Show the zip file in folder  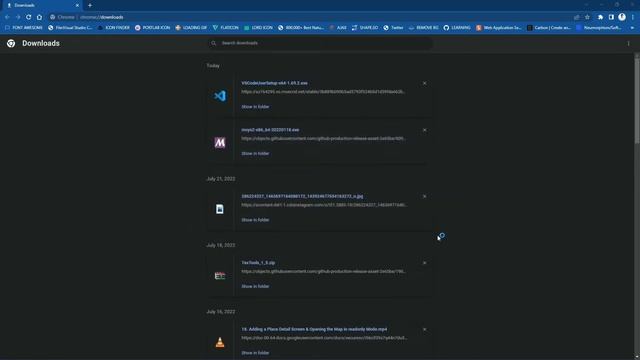click(255, 287)
